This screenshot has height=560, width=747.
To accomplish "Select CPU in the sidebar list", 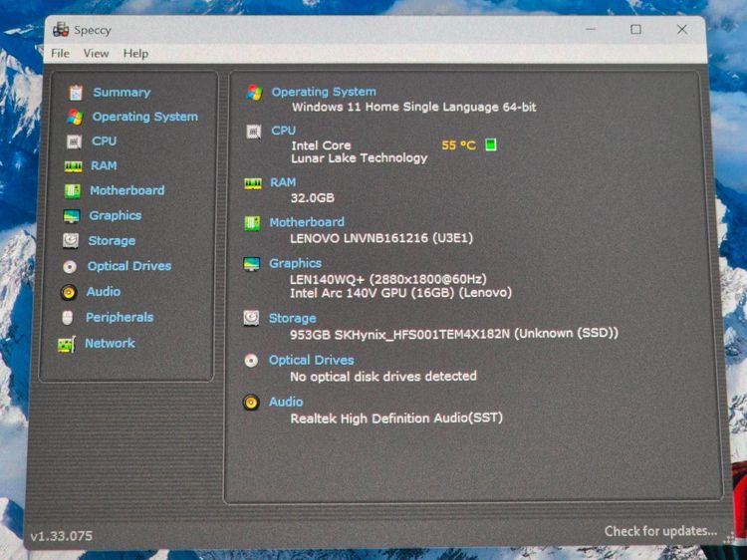I will pos(104,141).
